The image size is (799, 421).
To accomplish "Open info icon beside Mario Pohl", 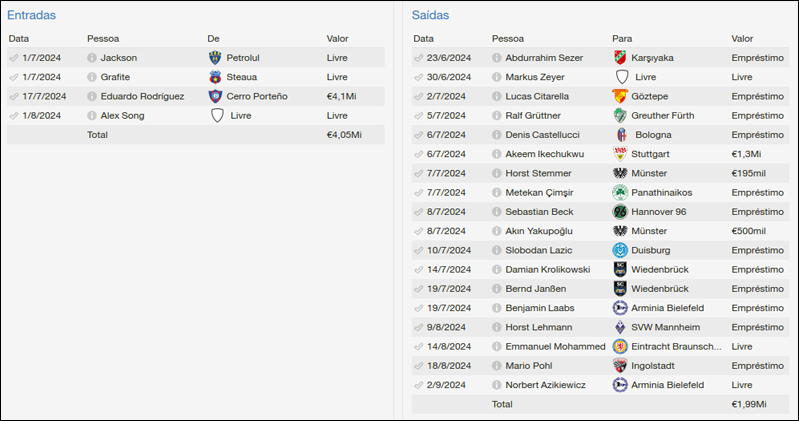I will click(497, 366).
